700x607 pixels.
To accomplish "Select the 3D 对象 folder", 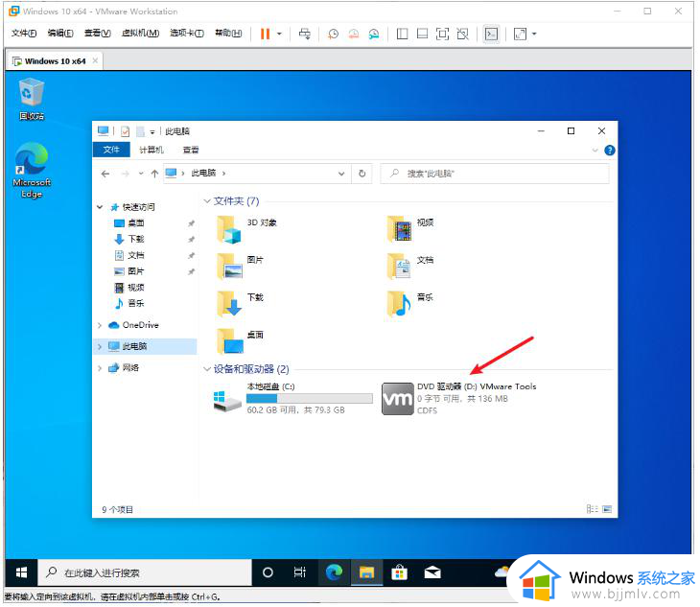I will click(x=246, y=229).
